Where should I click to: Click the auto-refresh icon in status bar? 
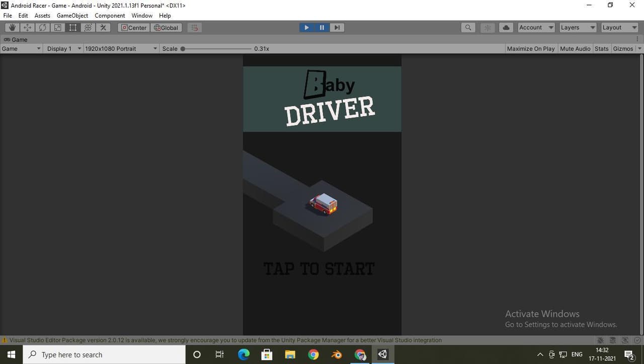click(625, 340)
